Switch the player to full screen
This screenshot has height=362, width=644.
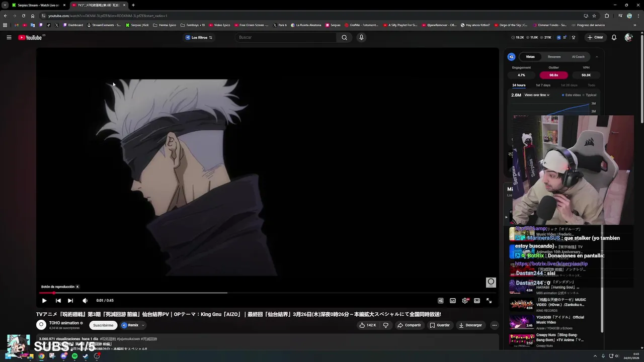(x=489, y=301)
